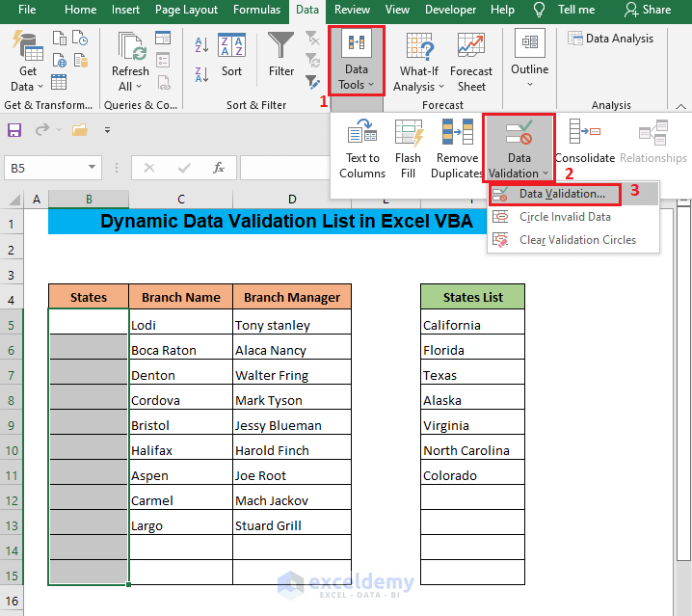The height and width of the screenshot is (616, 692).
Task: Click the Share button
Action: point(648,10)
